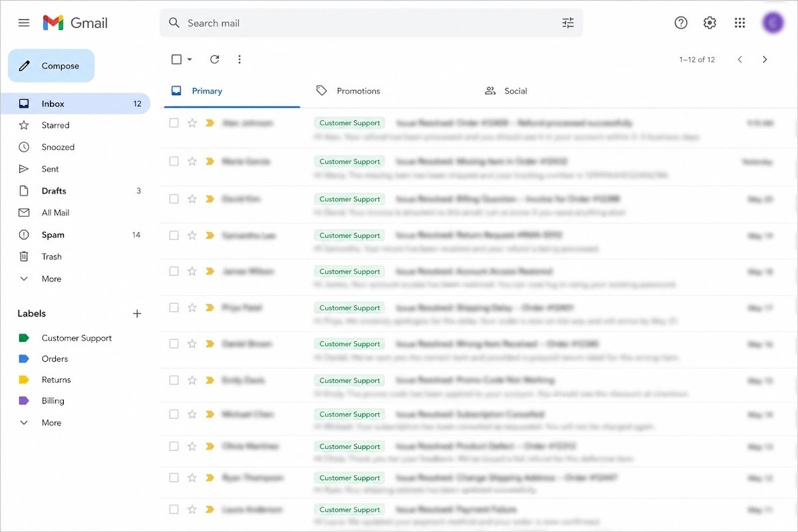Select the James Wilson email checkbox
This screenshot has height=532, width=798.
pyautogui.click(x=174, y=271)
